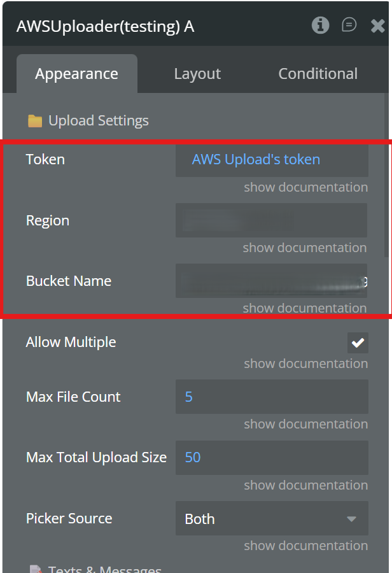Show documentation for Bucket Name
Screen dimensions: 392x573
tap(305, 308)
